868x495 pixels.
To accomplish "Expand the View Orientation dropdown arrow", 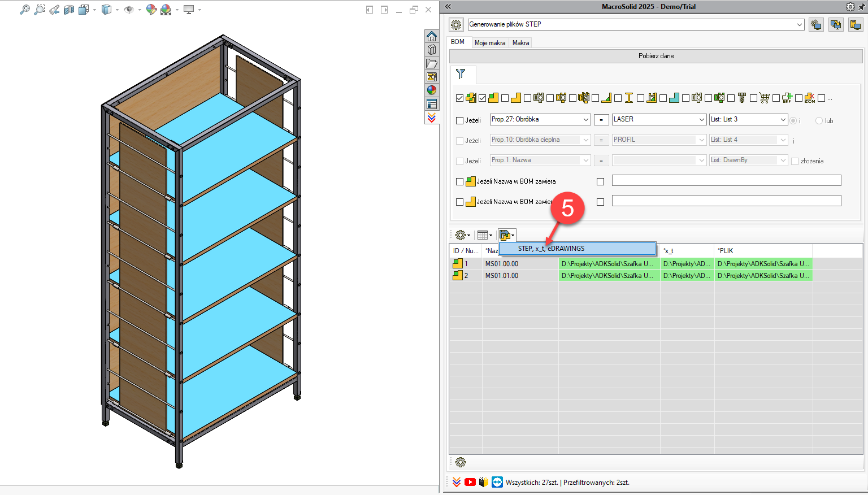I will tap(94, 10).
